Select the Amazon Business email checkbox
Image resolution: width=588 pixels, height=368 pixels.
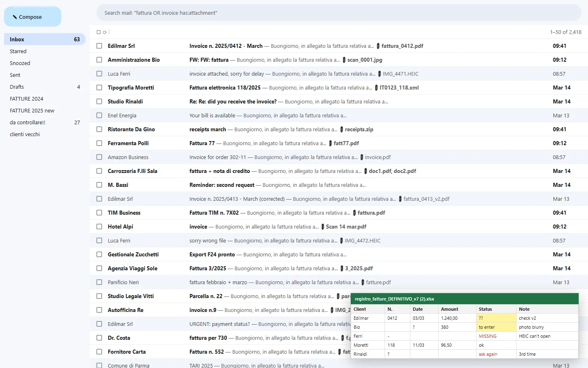99,157
